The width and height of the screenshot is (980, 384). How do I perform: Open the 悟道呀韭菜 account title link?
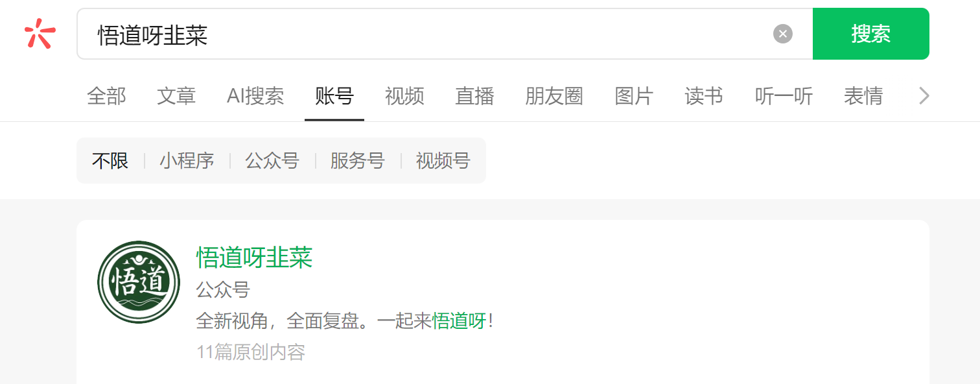coord(255,258)
